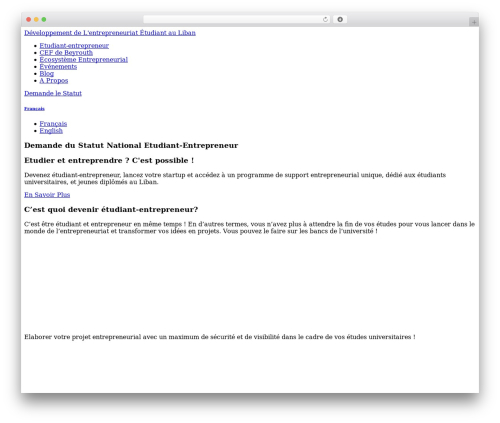500x423 pixels.
Task: Click the round extension icon beside address bar
Action: (340, 20)
